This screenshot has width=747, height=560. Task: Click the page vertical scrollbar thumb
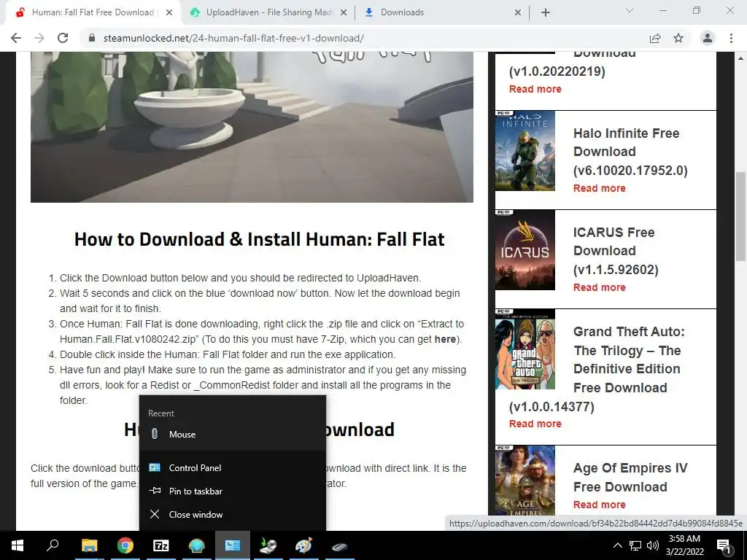click(740, 217)
